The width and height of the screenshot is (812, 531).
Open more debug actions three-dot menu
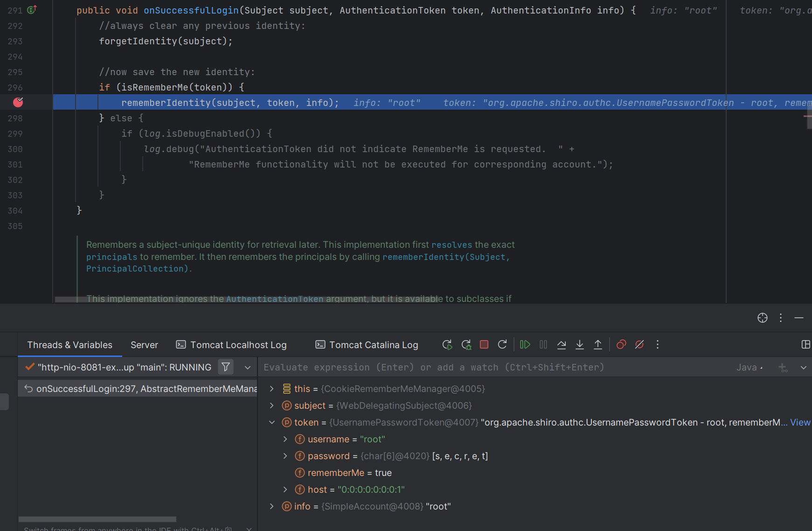coord(658,345)
